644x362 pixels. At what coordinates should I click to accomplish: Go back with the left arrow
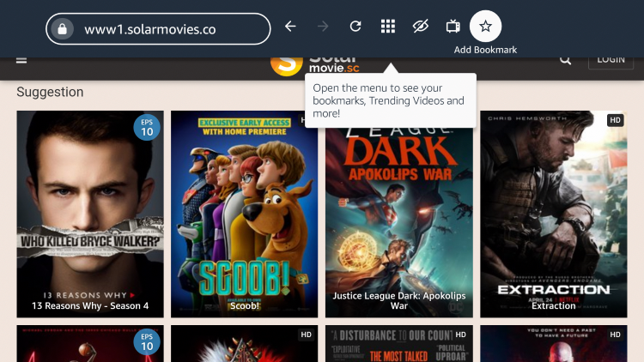(290, 27)
